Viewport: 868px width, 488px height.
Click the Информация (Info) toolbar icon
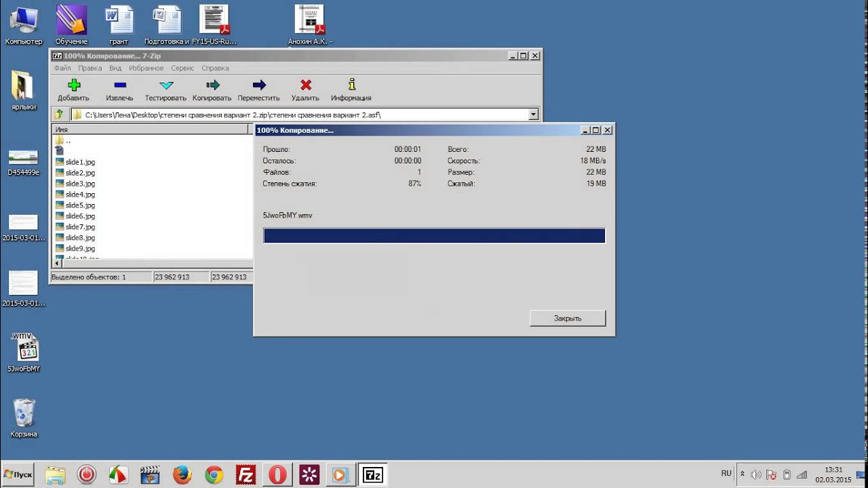pos(351,85)
